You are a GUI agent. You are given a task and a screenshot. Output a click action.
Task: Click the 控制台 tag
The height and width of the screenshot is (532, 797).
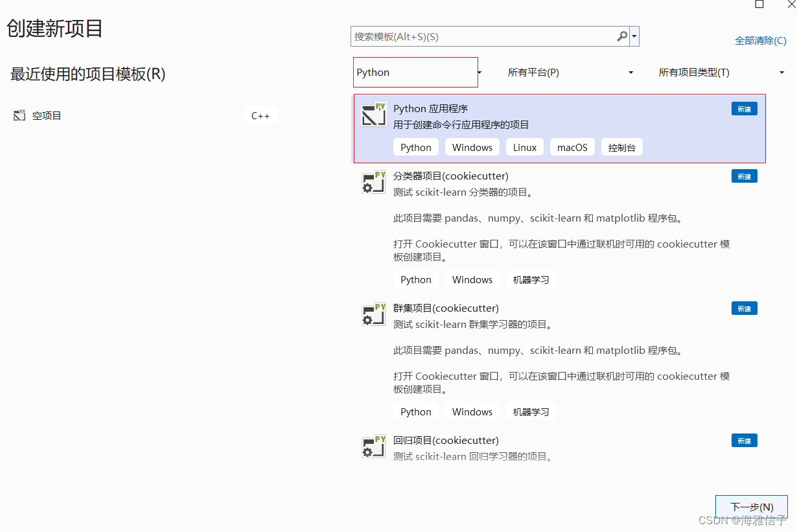coord(622,147)
